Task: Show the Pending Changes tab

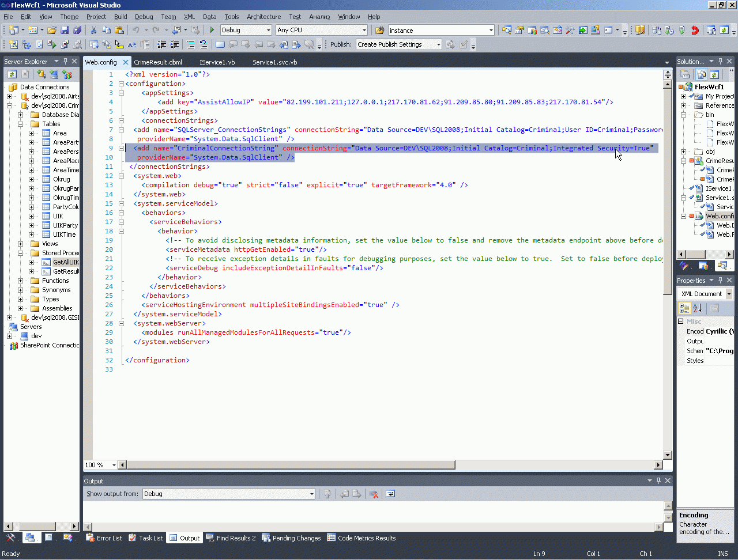Action: pyautogui.click(x=291, y=538)
